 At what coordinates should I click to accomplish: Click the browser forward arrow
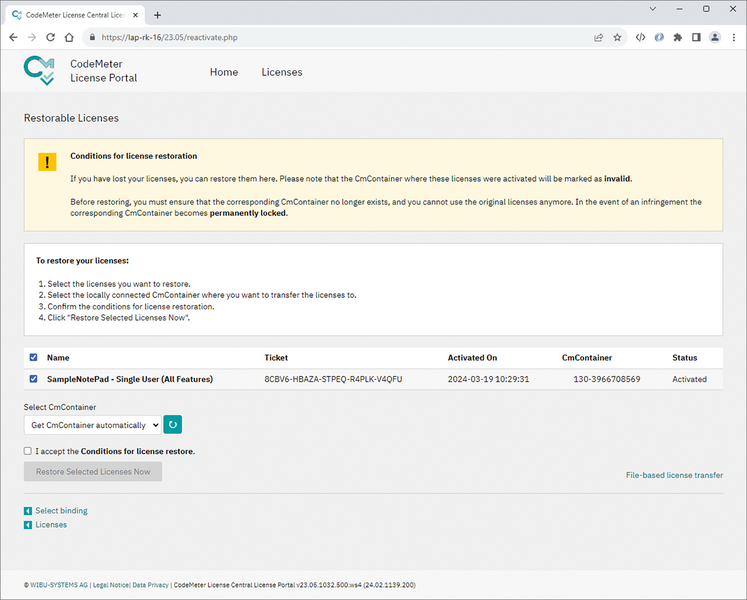coord(32,37)
